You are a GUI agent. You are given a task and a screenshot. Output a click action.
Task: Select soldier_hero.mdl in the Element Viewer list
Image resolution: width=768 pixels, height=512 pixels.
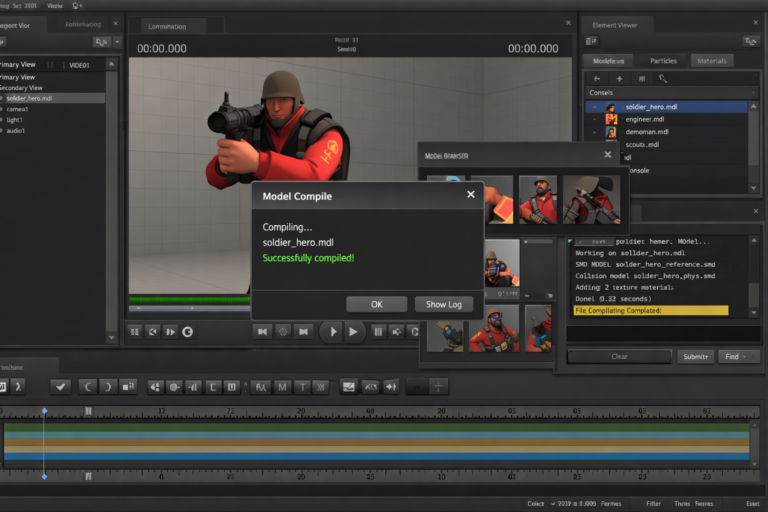pos(666,107)
